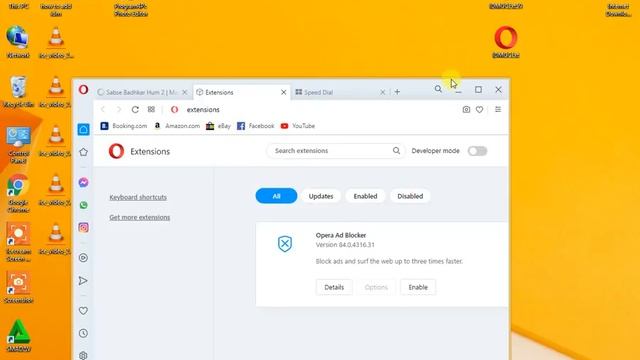Open the snapshot camera tool
640x360 pixels.
click(x=466, y=109)
